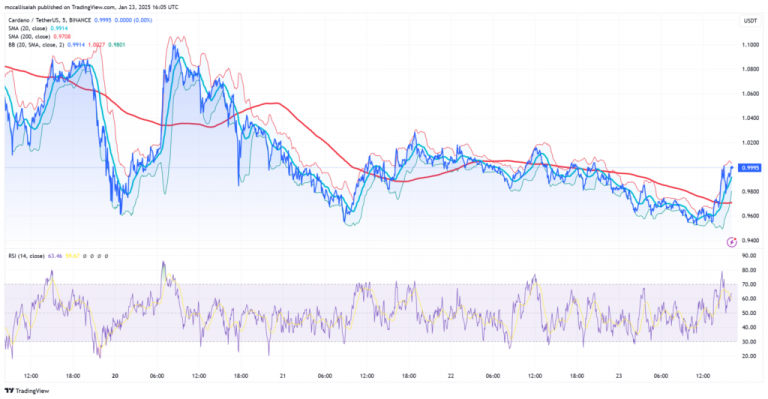Click the 70.00 level on the RSI scale

[x=749, y=284]
